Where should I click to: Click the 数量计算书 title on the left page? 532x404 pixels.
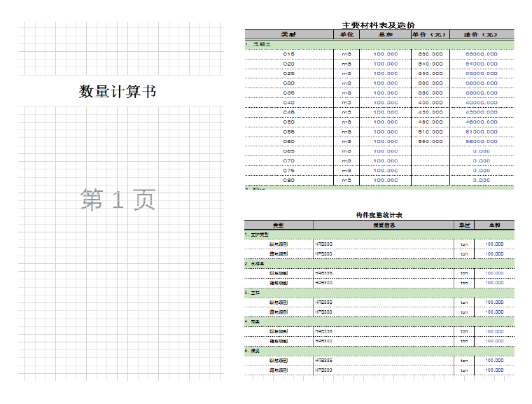pos(118,92)
